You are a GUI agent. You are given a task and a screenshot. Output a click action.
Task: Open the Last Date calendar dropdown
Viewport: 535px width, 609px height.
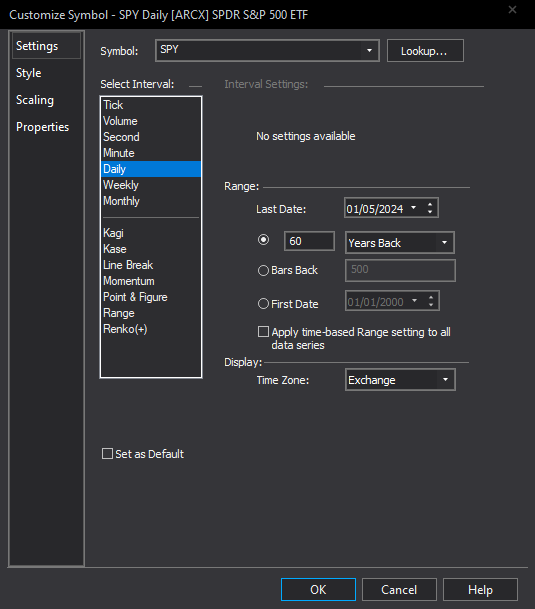[414, 208]
